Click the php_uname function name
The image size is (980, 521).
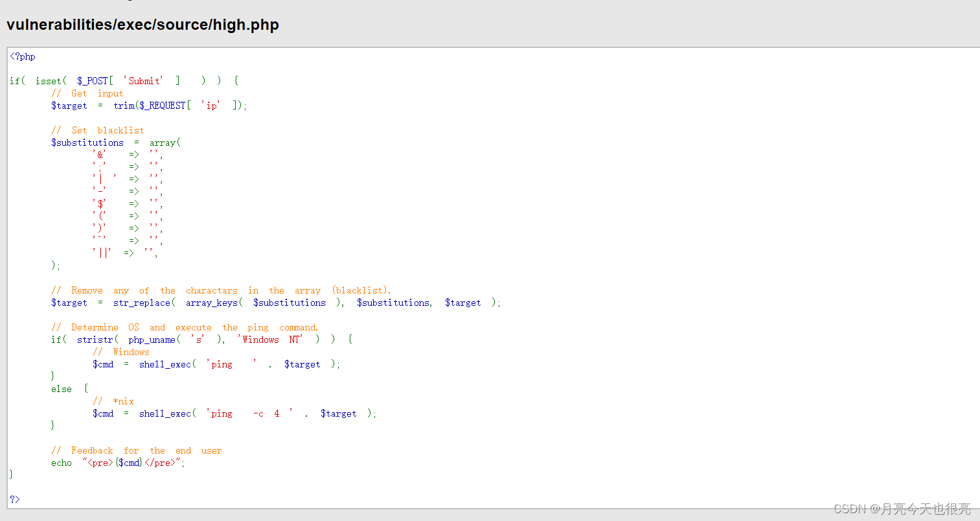[152, 340]
